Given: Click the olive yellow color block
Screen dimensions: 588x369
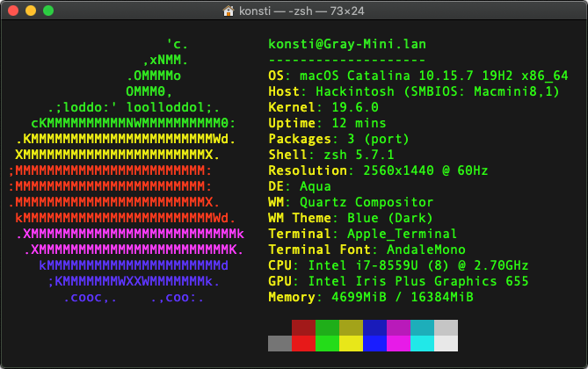Looking at the screenshot, I should [x=351, y=328].
